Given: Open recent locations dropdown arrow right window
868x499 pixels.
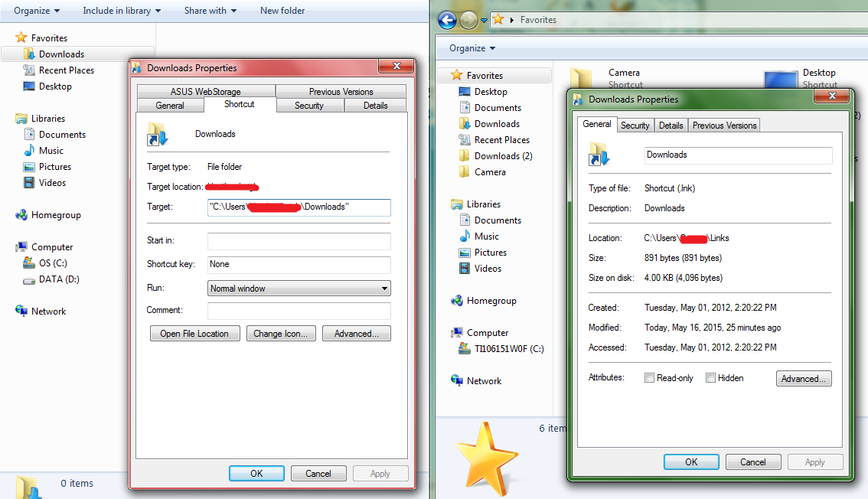Looking at the screenshot, I should [485, 21].
